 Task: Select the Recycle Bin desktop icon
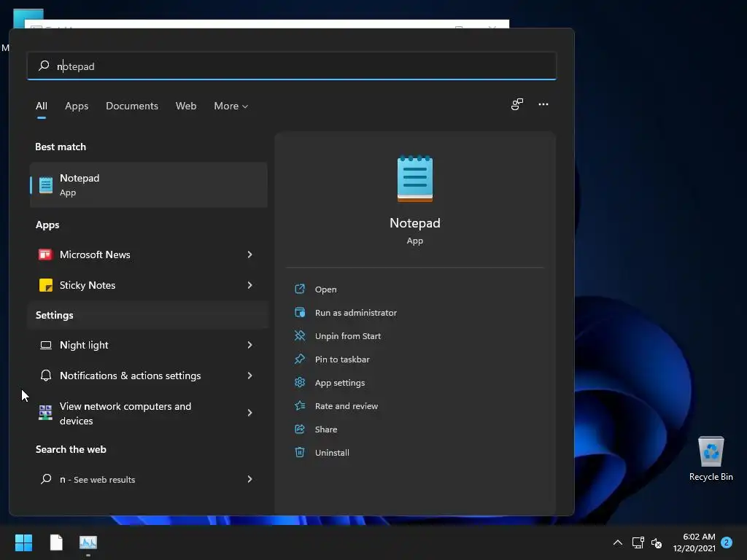click(x=711, y=458)
